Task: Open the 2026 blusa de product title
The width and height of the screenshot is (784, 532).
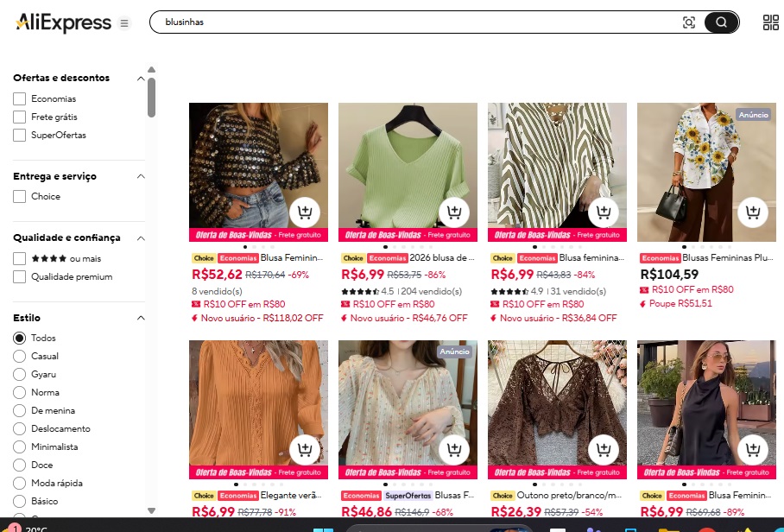Action: pos(441,258)
